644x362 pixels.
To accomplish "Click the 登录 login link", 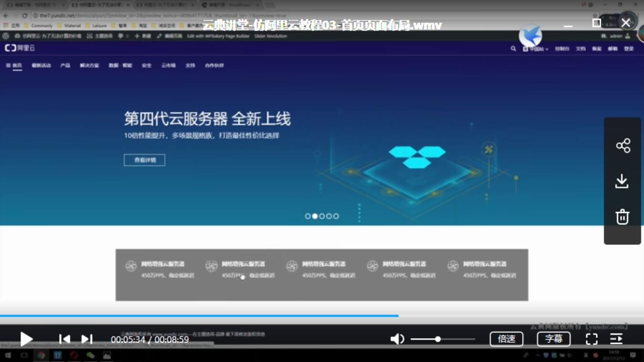I will click(x=629, y=49).
